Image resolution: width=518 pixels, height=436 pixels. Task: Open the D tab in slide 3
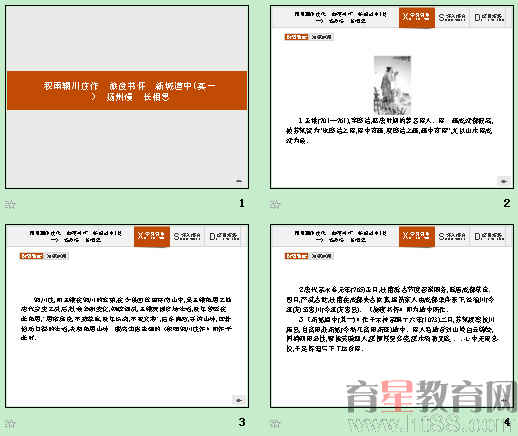click(224, 236)
